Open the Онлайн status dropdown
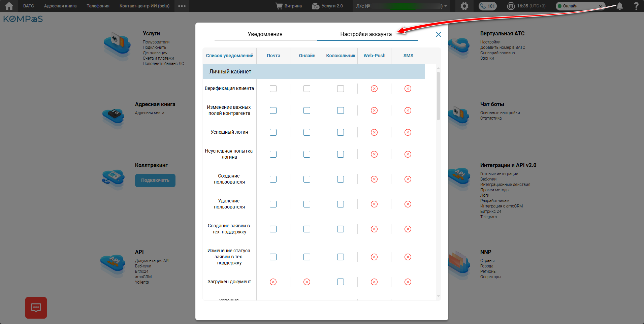The height and width of the screenshot is (324, 644). 580,6
